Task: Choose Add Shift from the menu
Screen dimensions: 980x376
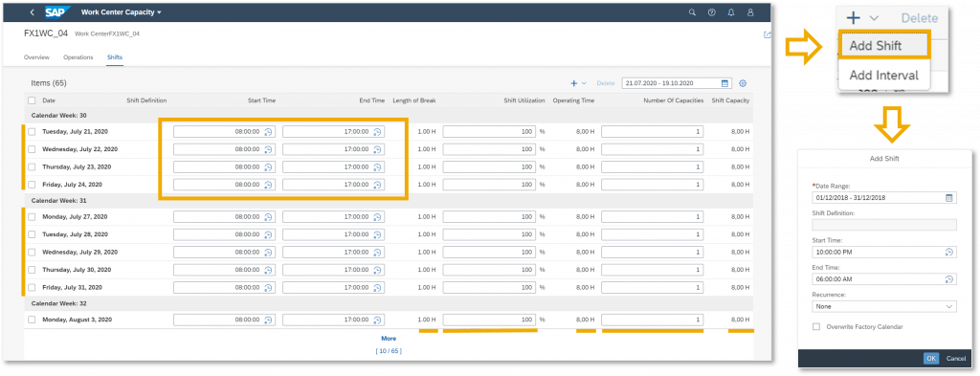Action: coord(883,46)
